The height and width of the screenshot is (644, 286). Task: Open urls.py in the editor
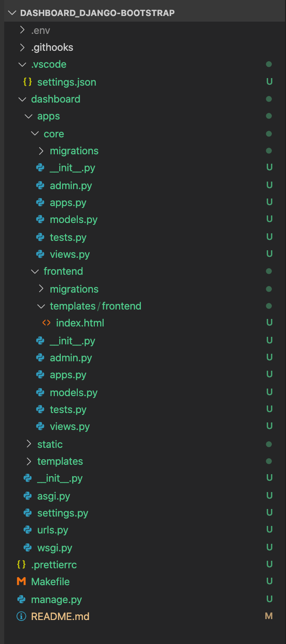coord(53,530)
